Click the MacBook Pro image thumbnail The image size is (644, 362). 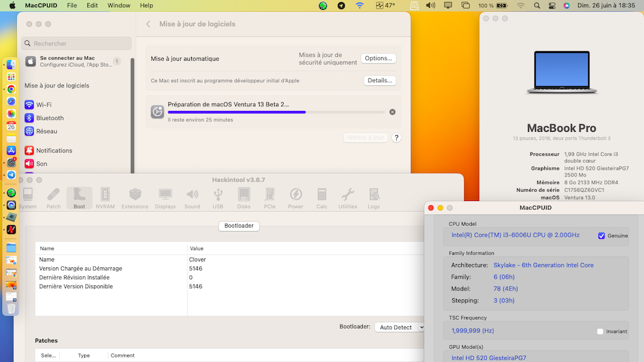pos(561,72)
